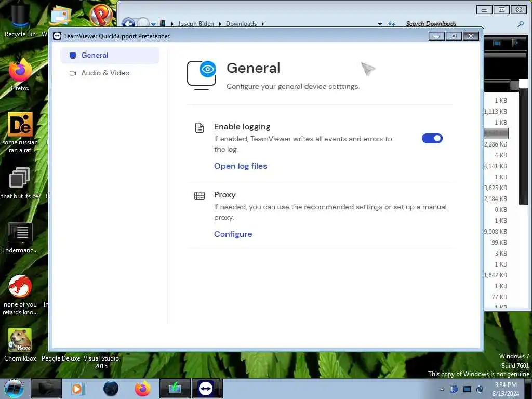Viewport: 532px width, 399px height.
Task: Select the 'that but its c#' desktop icon
Action: (x=20, y=183)
